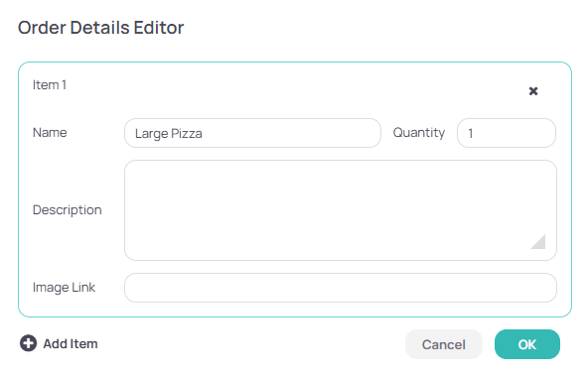This screenshot has width=588, height=377.
Task: Place cursor on the quantity value 1
Action: tap(470, 133)
